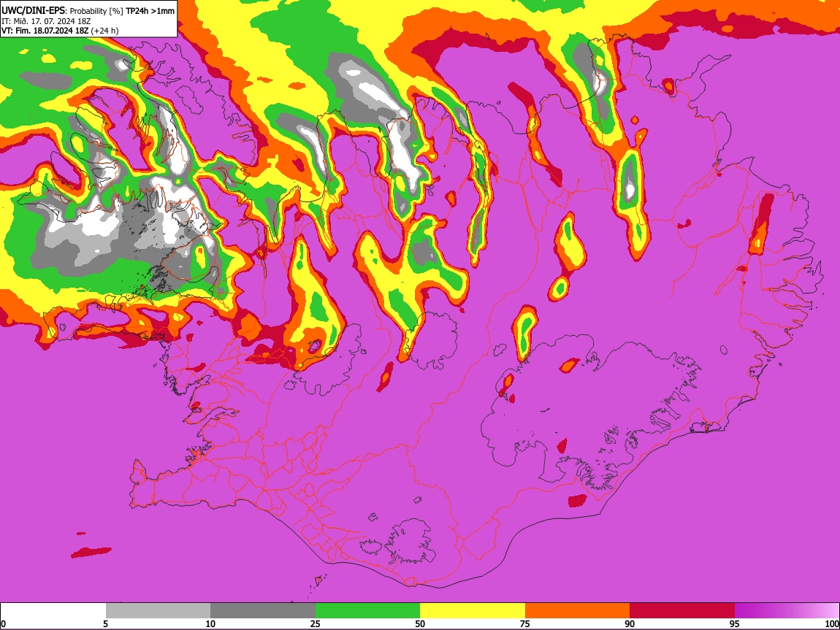
Task: Click the legend value '95'
Action: [735, 623]
